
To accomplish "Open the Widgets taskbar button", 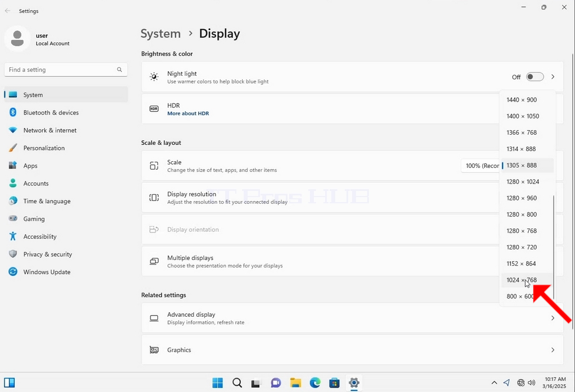I will pyautogui.click(x=10, y=383).
